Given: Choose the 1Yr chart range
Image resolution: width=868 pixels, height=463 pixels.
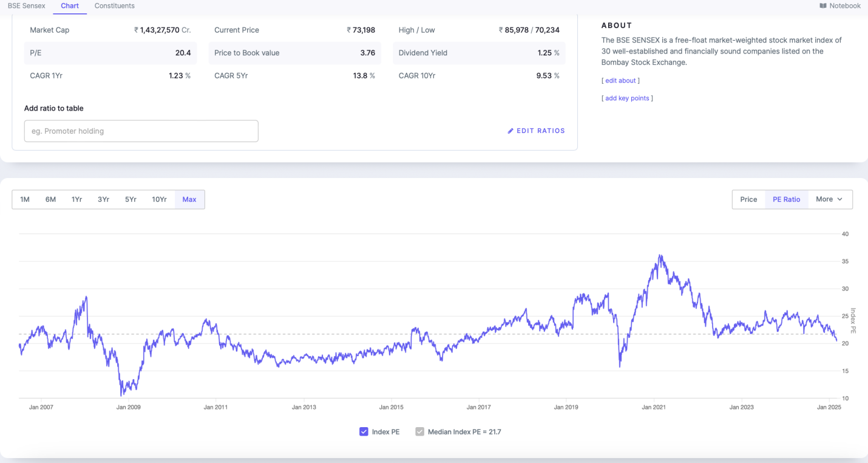Looking at the screenshot, I should coord(76,199).
